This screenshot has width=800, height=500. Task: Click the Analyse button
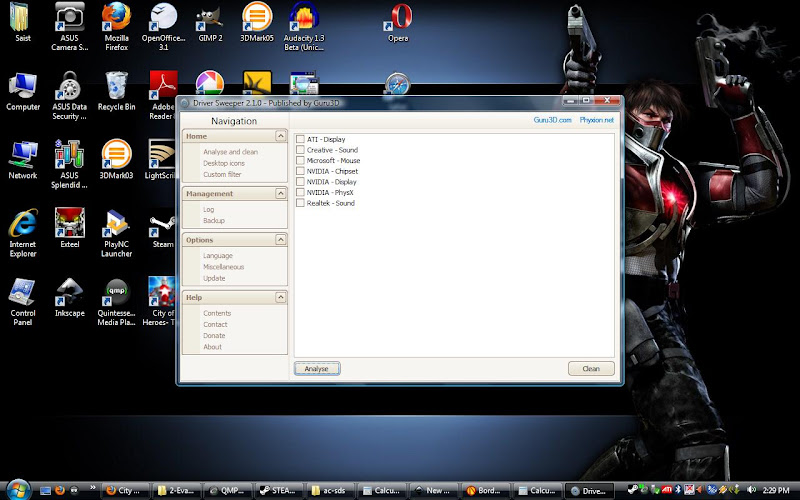[317, 368]
